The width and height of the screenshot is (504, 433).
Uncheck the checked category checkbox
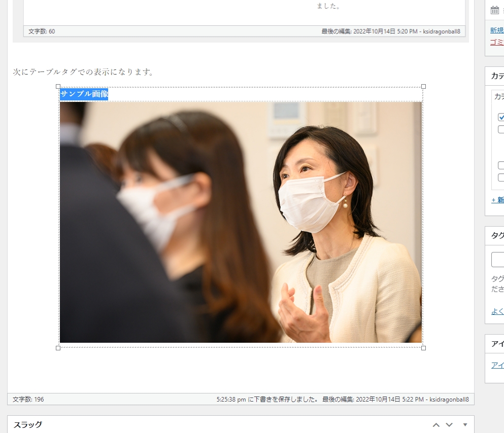pos(501,117)
